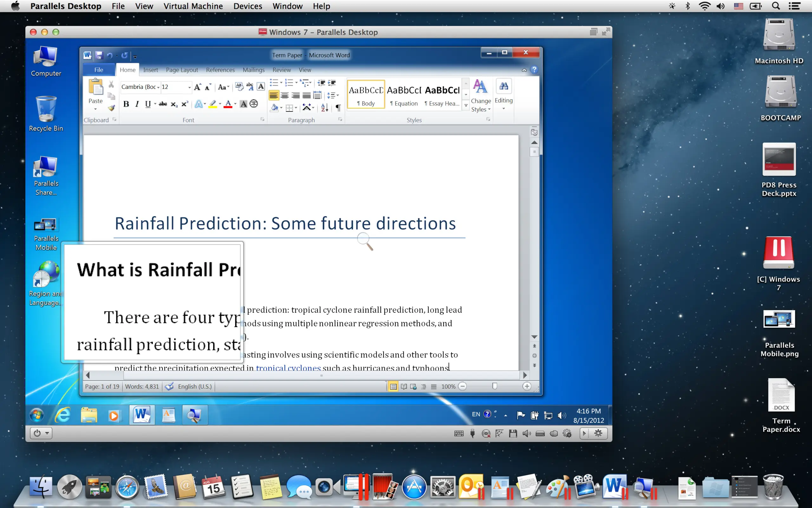Open the font size dropdown
Screen dimensions: 812x508
click(x=190, y=87)
